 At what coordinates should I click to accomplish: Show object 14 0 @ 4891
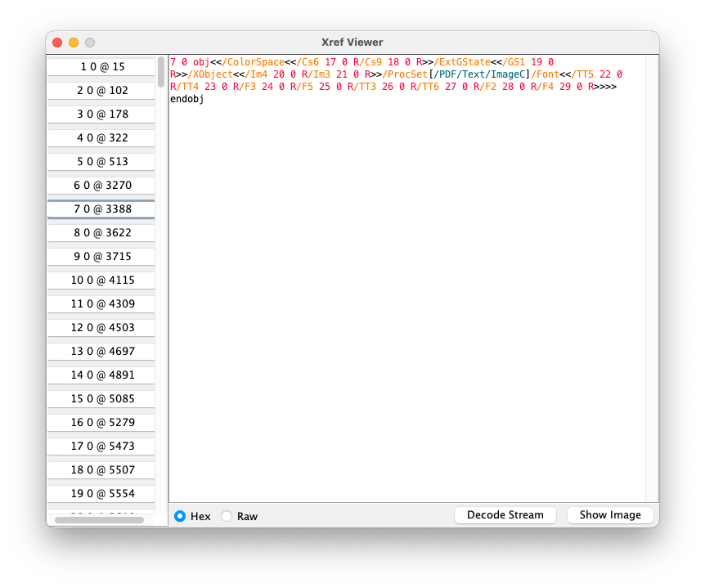[101, 375]
